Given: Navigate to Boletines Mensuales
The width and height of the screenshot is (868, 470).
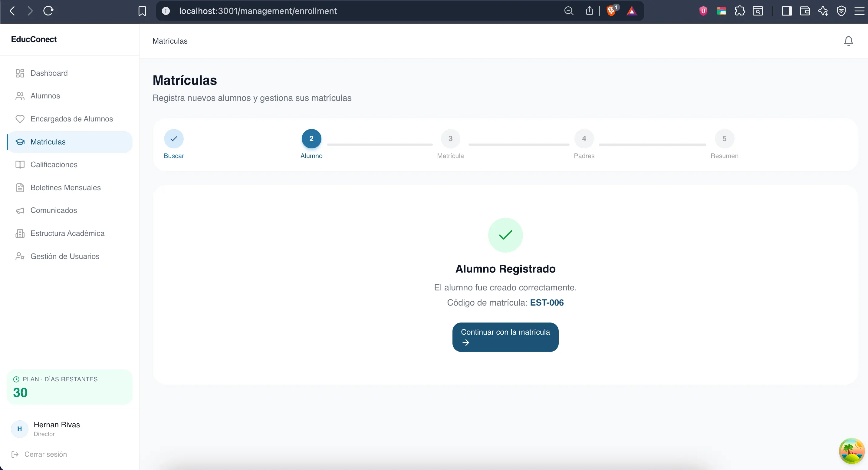Looking at the screenshot, I should 65,188.
